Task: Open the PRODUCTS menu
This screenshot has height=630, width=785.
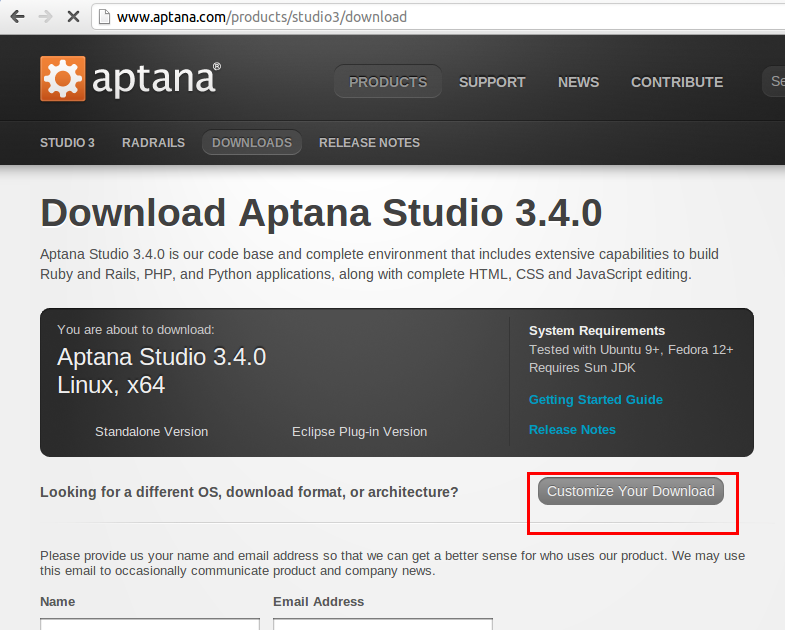Action: coord(388,82)
